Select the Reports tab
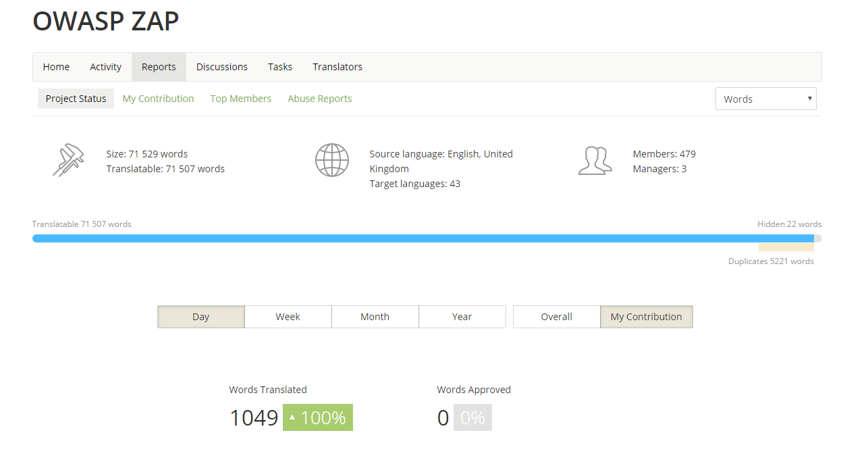 [159, 67]
